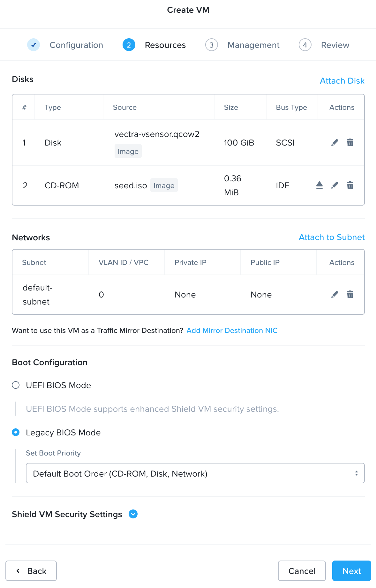Select UEFI BIOS Mode

(x=16, y=385)
